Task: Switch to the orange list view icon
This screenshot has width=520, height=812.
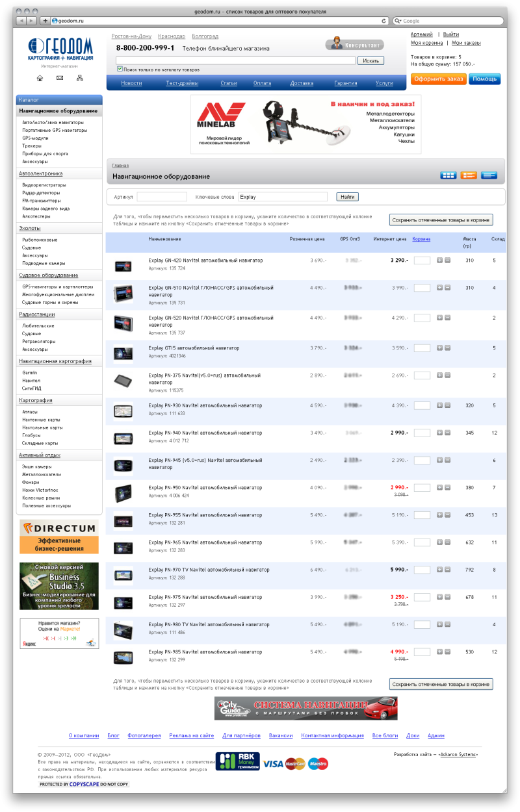Action: (x=469, y=175)
